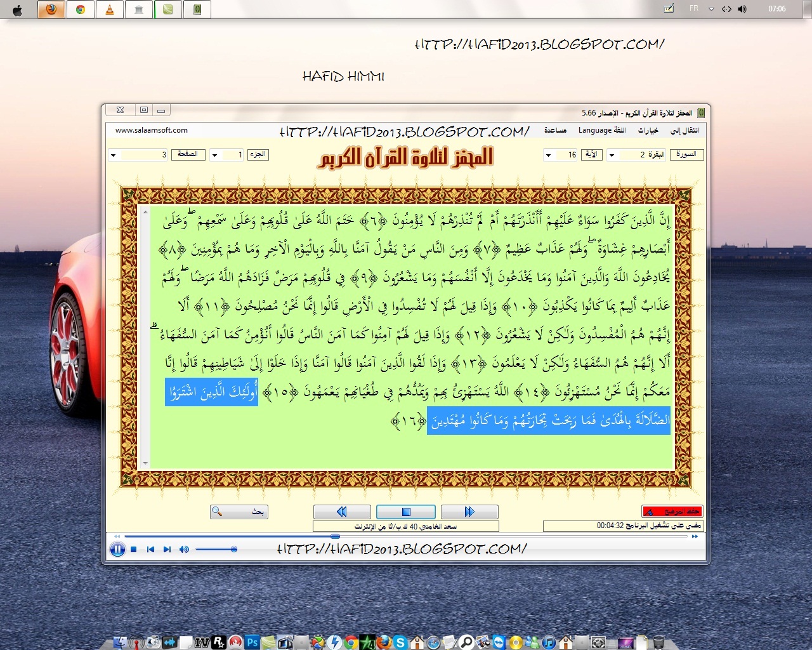Open the magnifier search icon in dock
812x650 pixels.
click(x=467, y=642)
